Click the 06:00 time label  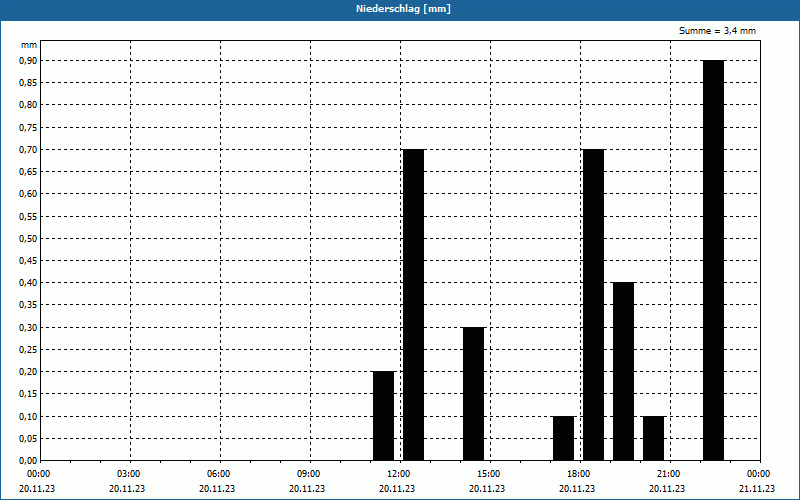point(219,474)
